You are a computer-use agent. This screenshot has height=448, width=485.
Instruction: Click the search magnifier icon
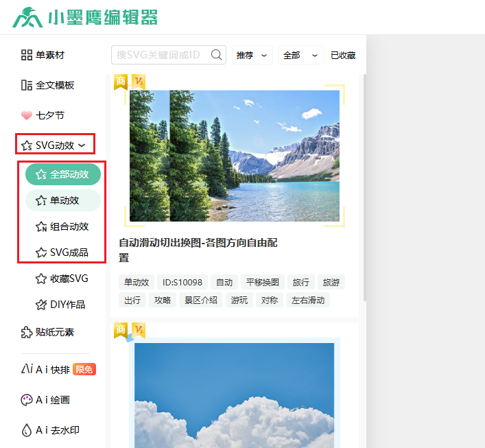click(x=217, y=56)
